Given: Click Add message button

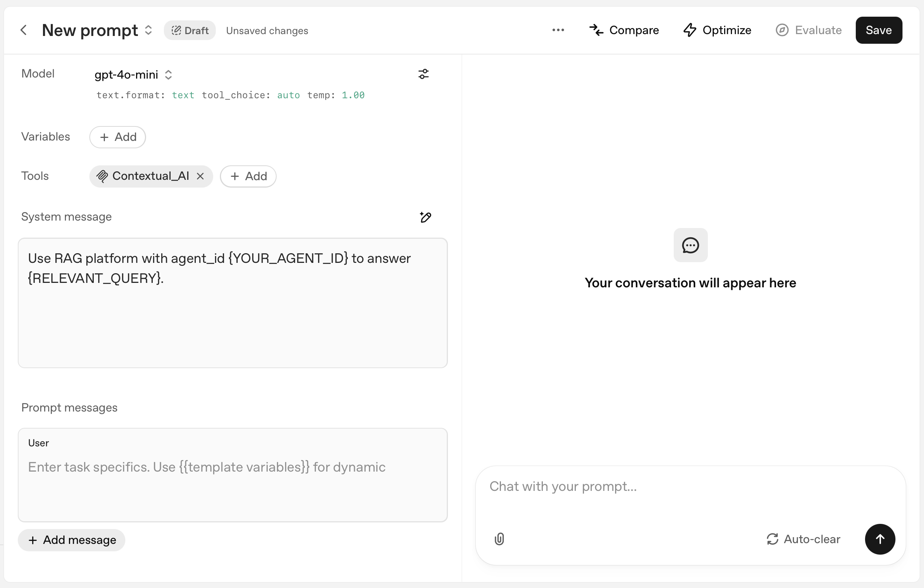Looking at the screenshot, I should point(72,540).
